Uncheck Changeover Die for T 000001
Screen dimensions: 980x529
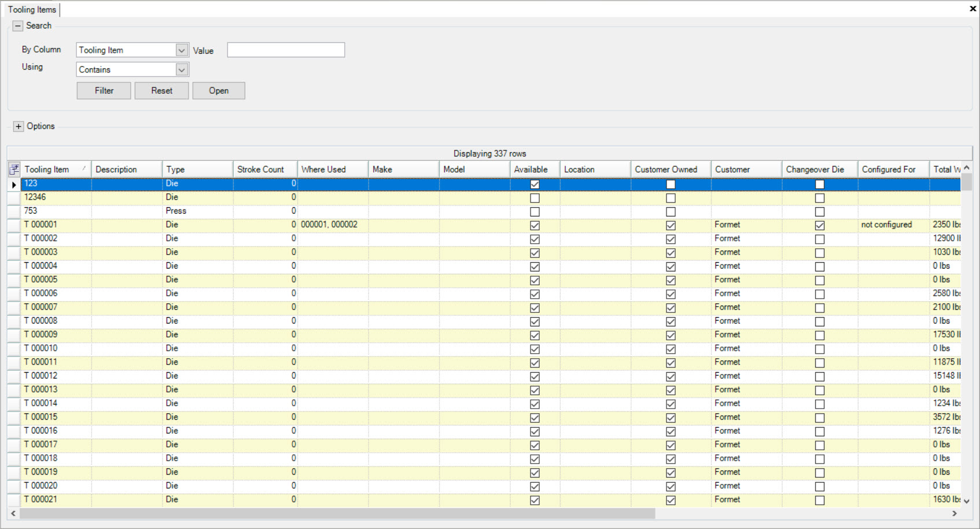820,226
